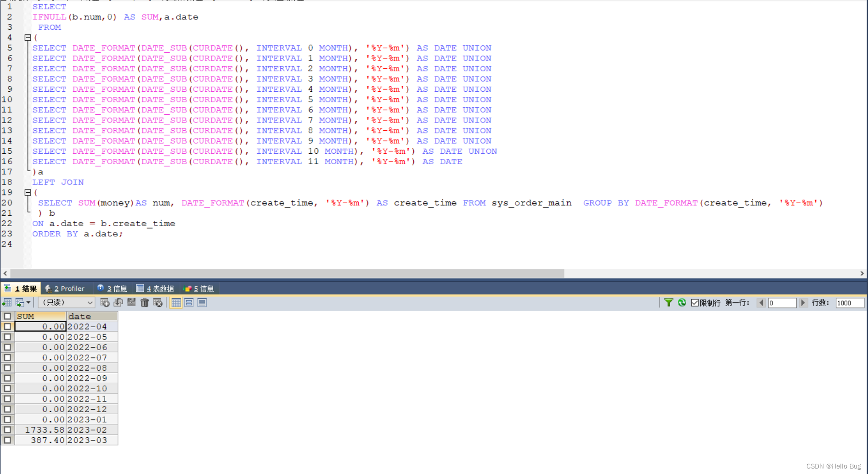Open the (只读) read-only mode dropdown
Screen dimensions: 868x474
click(67, 302)
